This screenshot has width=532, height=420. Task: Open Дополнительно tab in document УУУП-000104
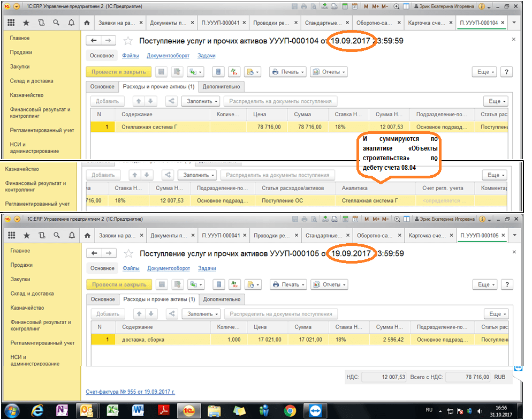click(x=221, y=87)
